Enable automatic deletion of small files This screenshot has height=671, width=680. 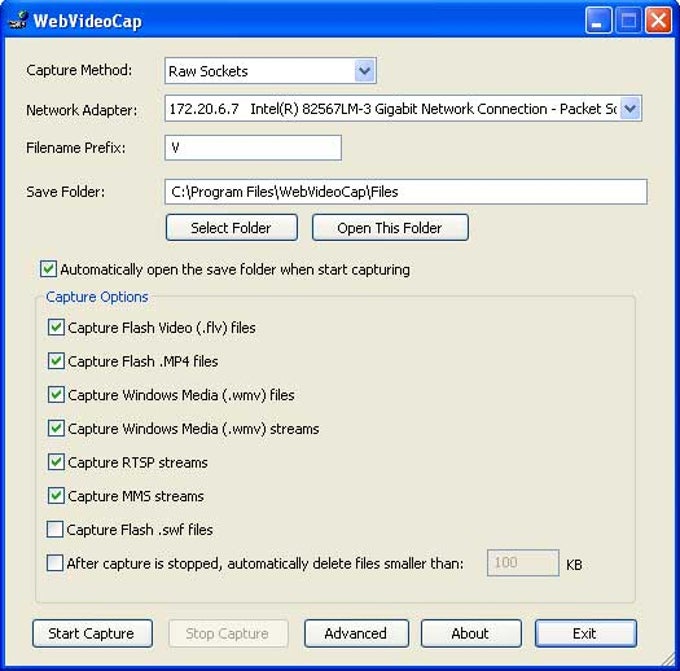[x=55, y=563]
